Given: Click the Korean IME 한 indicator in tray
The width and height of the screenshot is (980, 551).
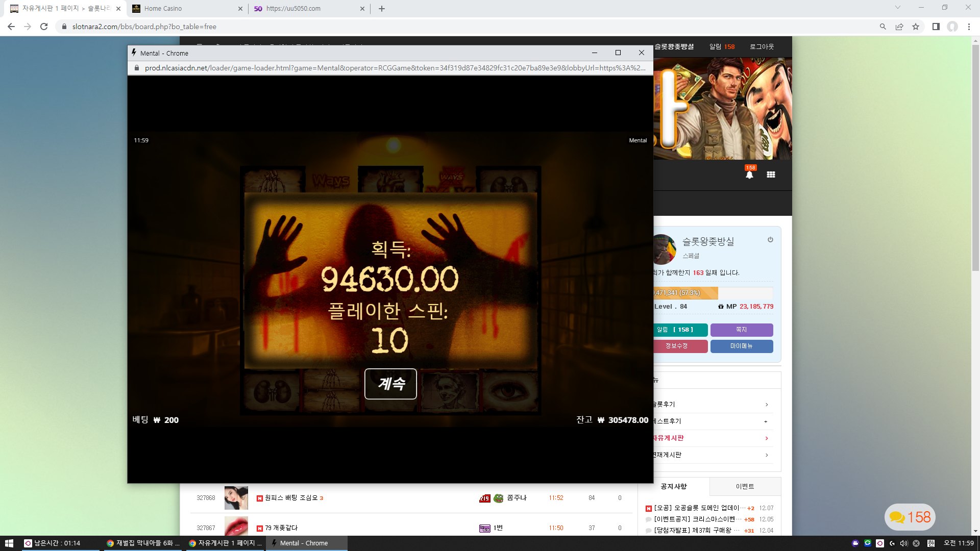Looking at the screenshot, I should (x=931, y=543).
